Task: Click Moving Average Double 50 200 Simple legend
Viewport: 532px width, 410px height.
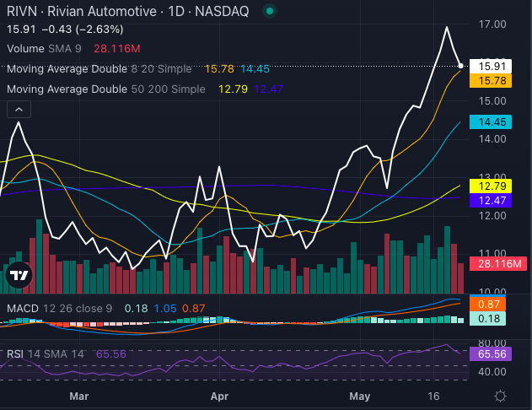Action: (x=106, y=89)
